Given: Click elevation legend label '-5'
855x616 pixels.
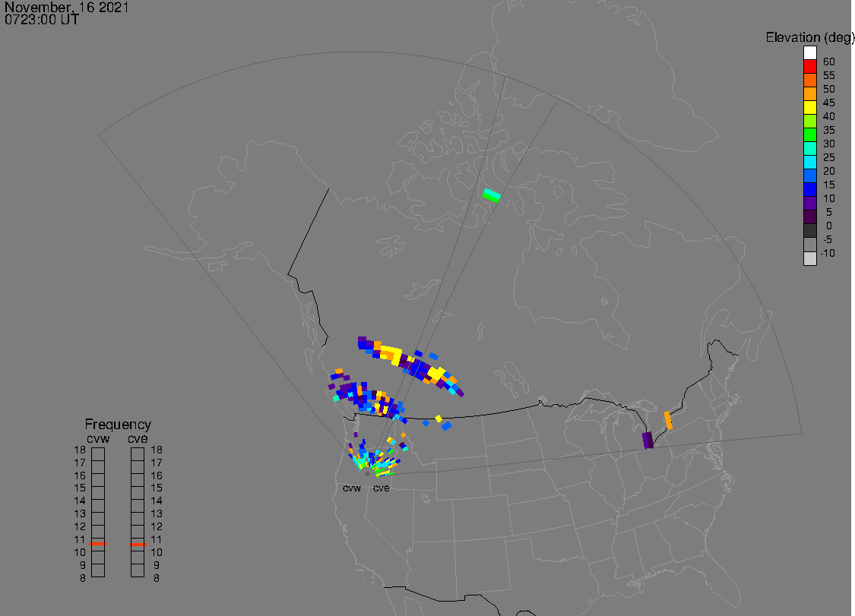Looking at the screenshot, I should 828,239.
